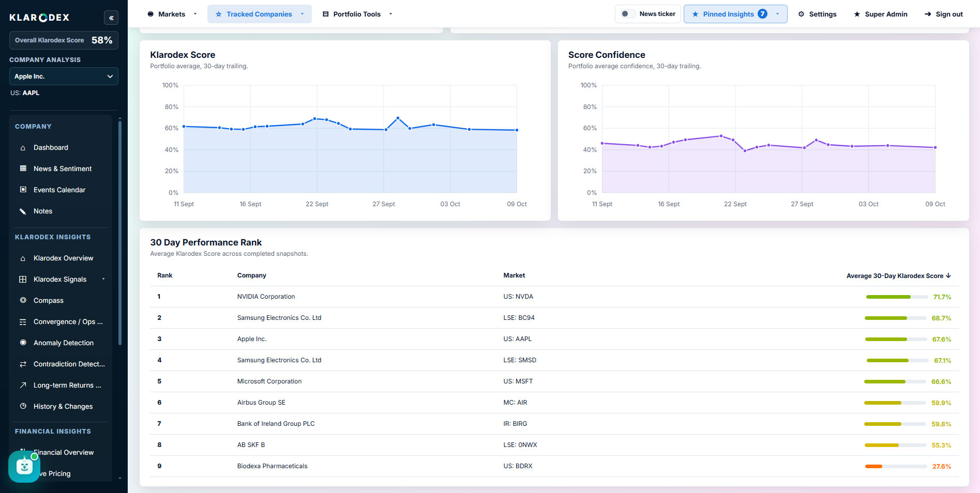Click the History & Changes clock icon
This screenshot has width=980, height=493.
23,406
